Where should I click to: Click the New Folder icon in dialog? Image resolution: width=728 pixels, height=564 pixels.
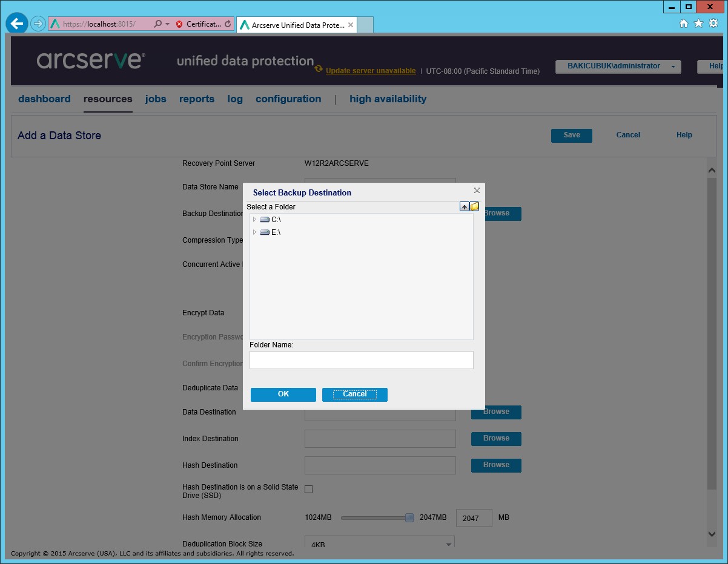[x=474, y=207]
